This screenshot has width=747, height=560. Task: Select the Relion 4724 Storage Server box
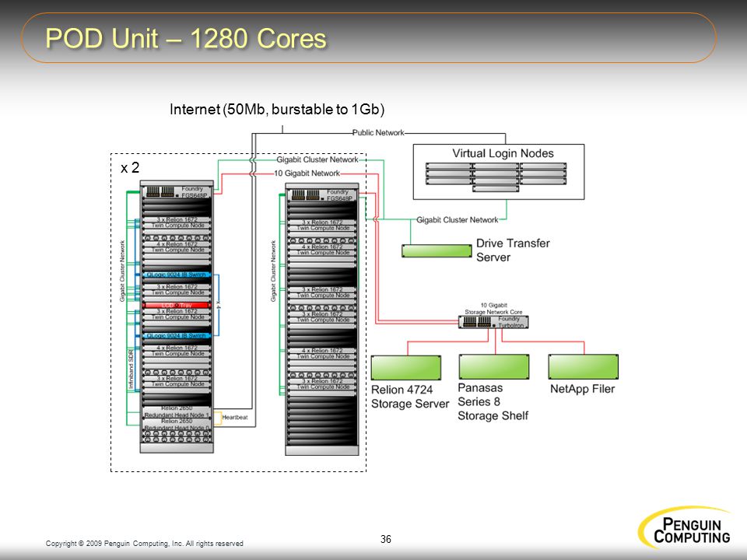(x=406, y=368)
